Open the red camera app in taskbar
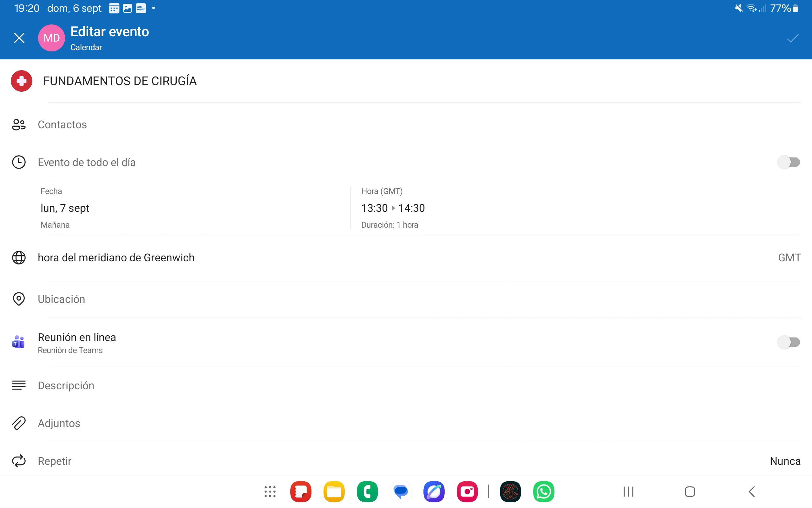This screenshot has width=812, height=508. [x=467, y=491]
